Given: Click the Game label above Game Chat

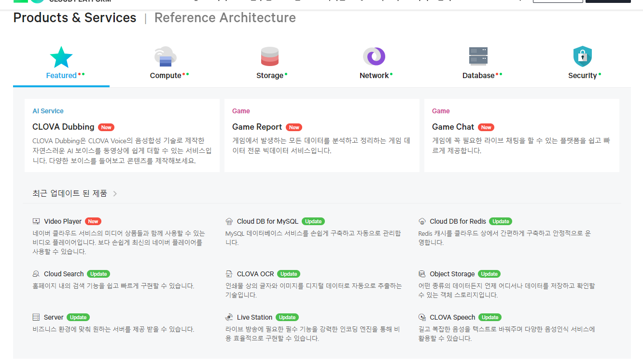Looking at the screenshot, I should click(441, 111).
